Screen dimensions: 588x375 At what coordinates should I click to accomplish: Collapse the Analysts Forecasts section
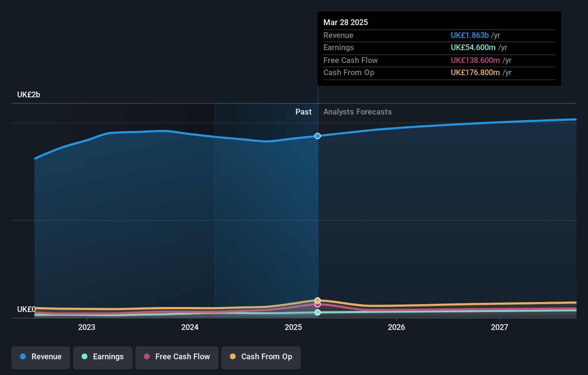tap(357, 112)
